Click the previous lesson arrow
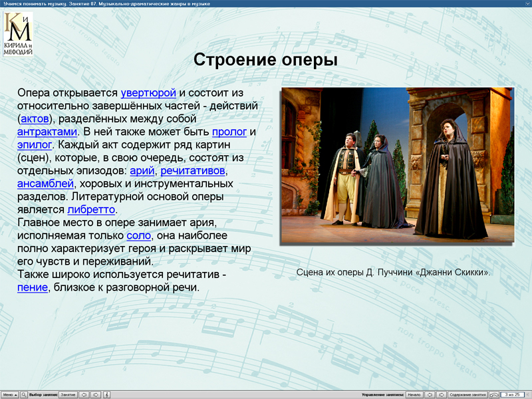 (84, 394)
